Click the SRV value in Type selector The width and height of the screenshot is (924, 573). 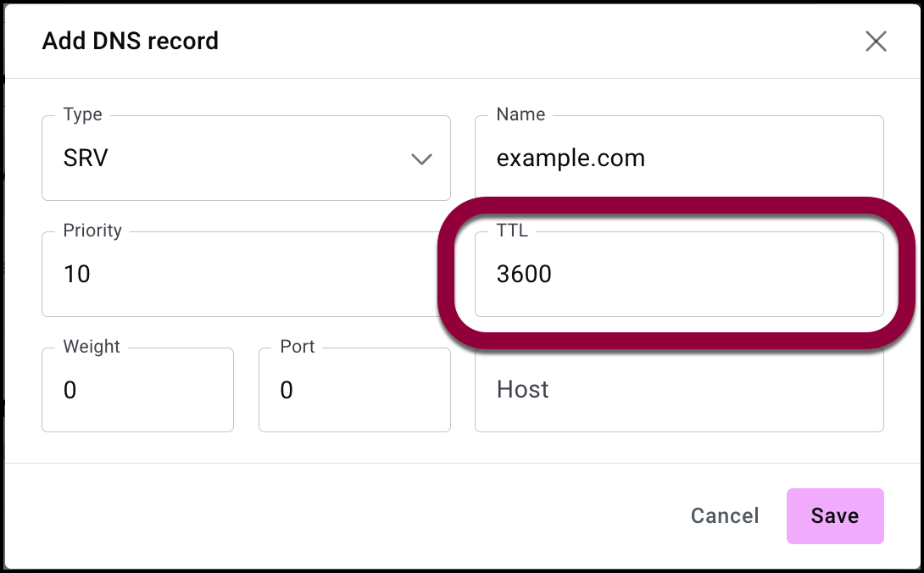click(86, 159)
